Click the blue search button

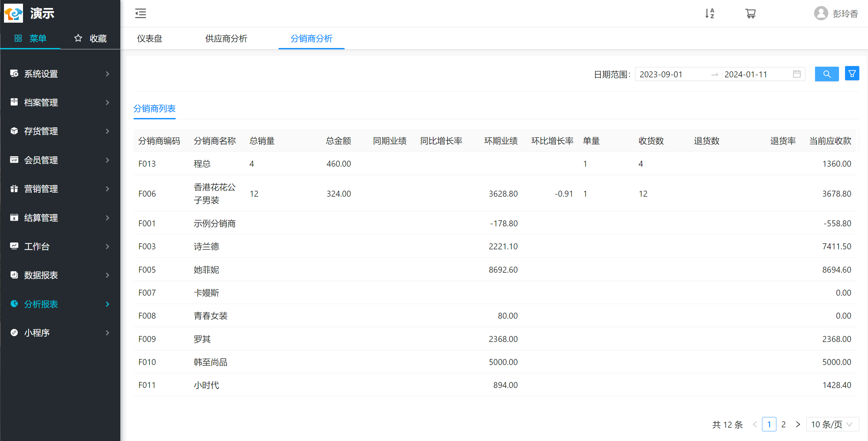click(x=827, y=74)
